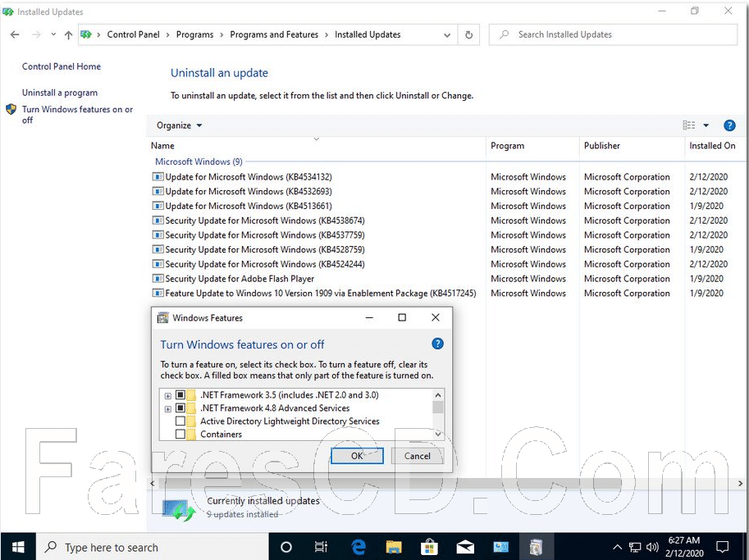Open address bar history dropdown
This screenshot has width=749, height=560.
[x=446, y=35]
